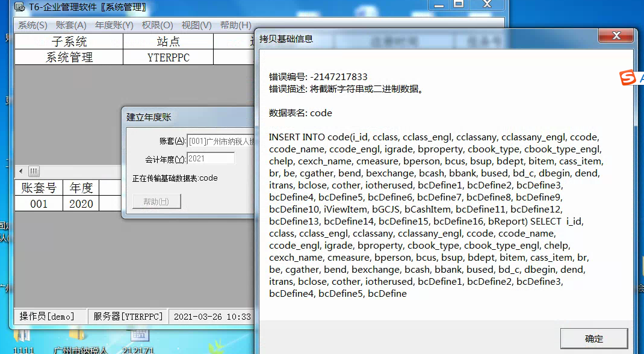Screen dimensions: 644x354
Task: Click the 会计年度(Y) field showing 2021
Action: coord(211,158)
